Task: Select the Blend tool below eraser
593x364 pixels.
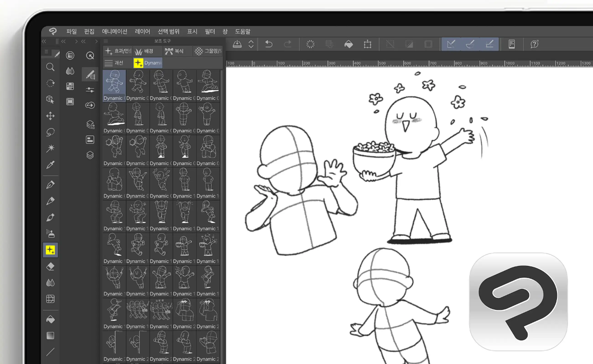Action: click(x=50, y=283)
